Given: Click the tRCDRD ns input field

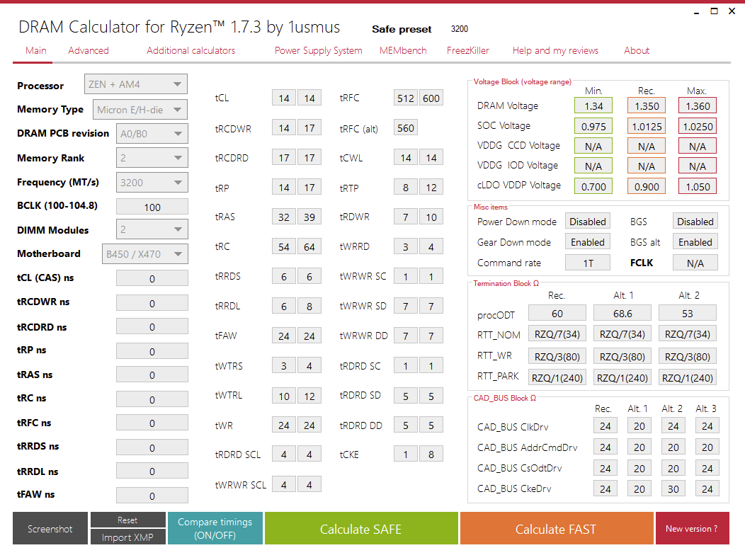Looking at the screenshot, I should pos(152,327).
